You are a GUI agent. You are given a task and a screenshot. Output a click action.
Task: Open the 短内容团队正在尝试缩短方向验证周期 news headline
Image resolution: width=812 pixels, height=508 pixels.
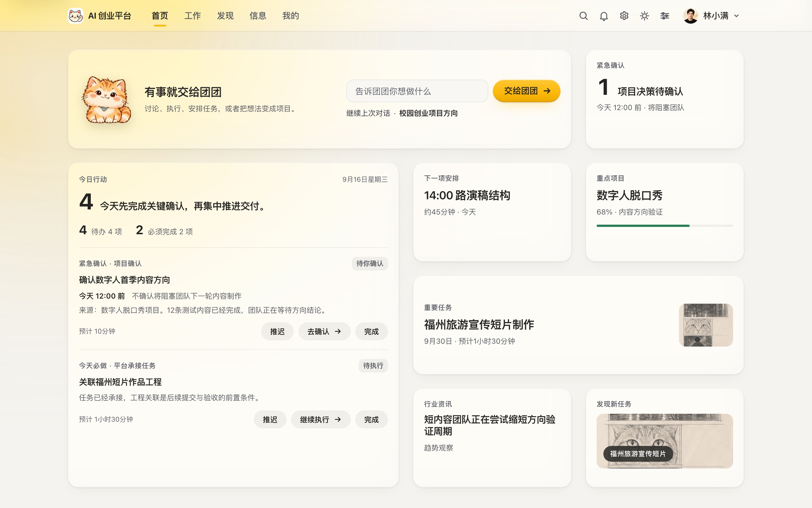489,425
